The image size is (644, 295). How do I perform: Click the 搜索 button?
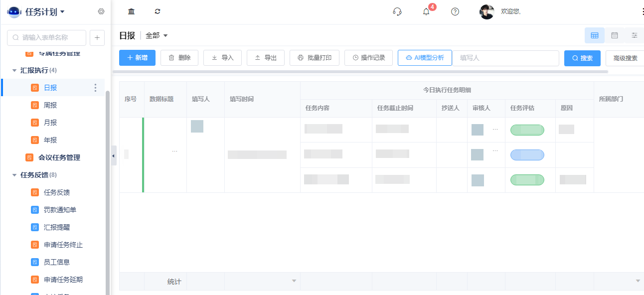click(582, 58)
